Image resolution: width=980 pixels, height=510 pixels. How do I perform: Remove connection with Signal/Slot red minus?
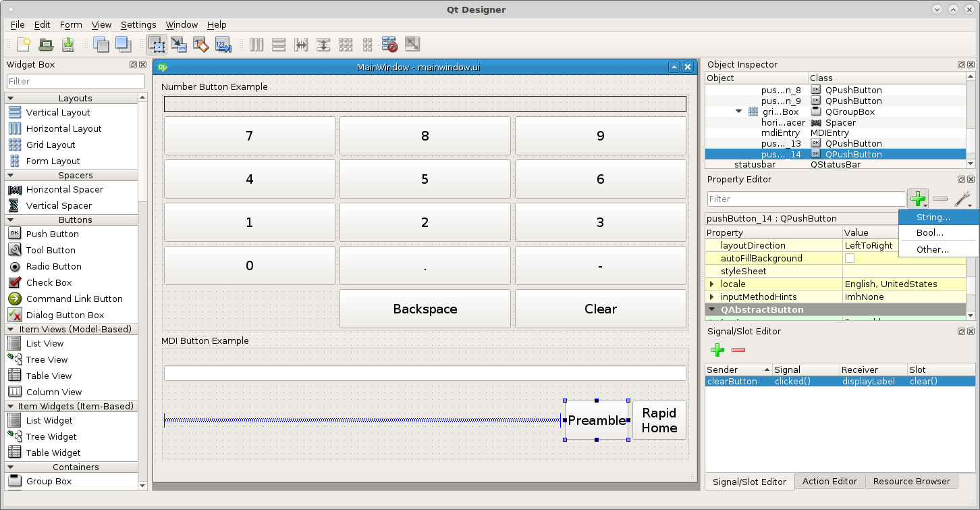coord(738,349)
